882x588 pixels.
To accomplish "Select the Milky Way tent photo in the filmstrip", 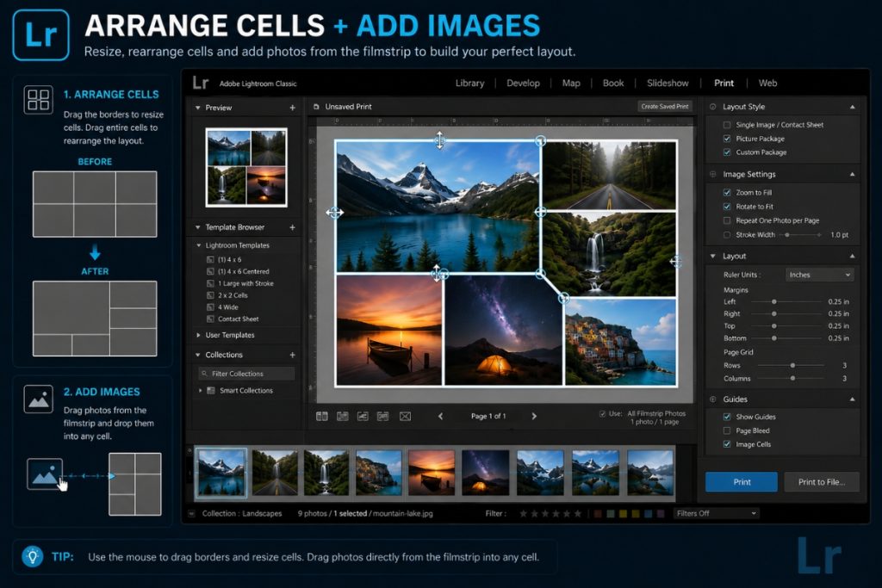I will (x=486, y=472).
